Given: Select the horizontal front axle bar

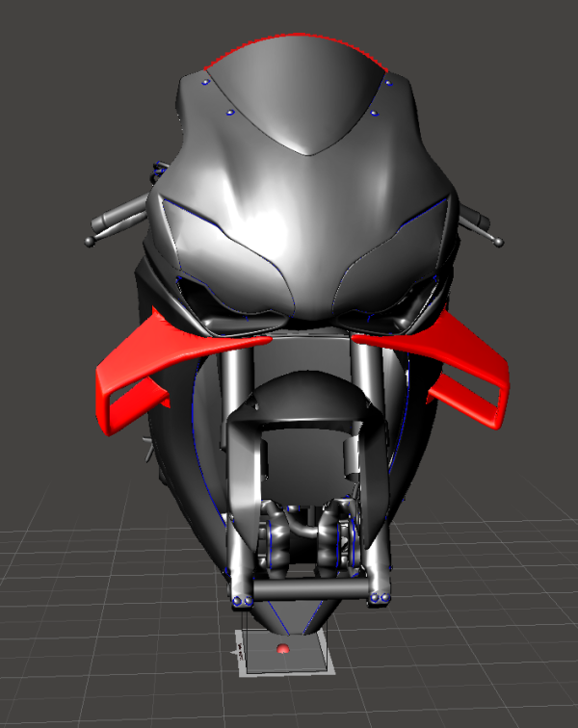Looking at the screenshot, I should pyautogui.click(x=310, y=590).
